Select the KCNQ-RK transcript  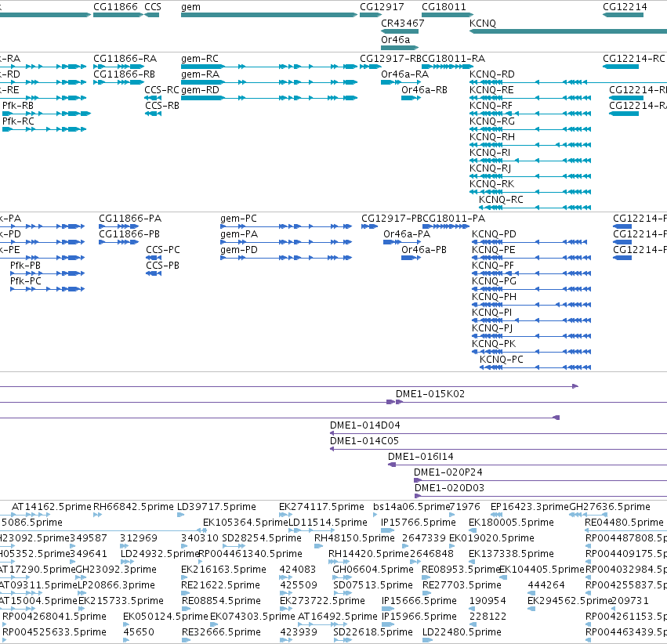point(530,192)
